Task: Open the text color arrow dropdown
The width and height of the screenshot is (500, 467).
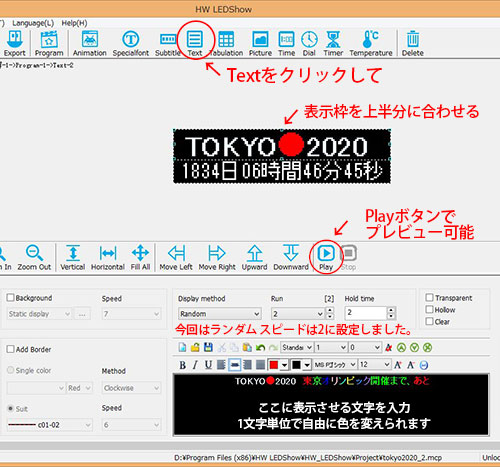Action: tap(284, 365)
